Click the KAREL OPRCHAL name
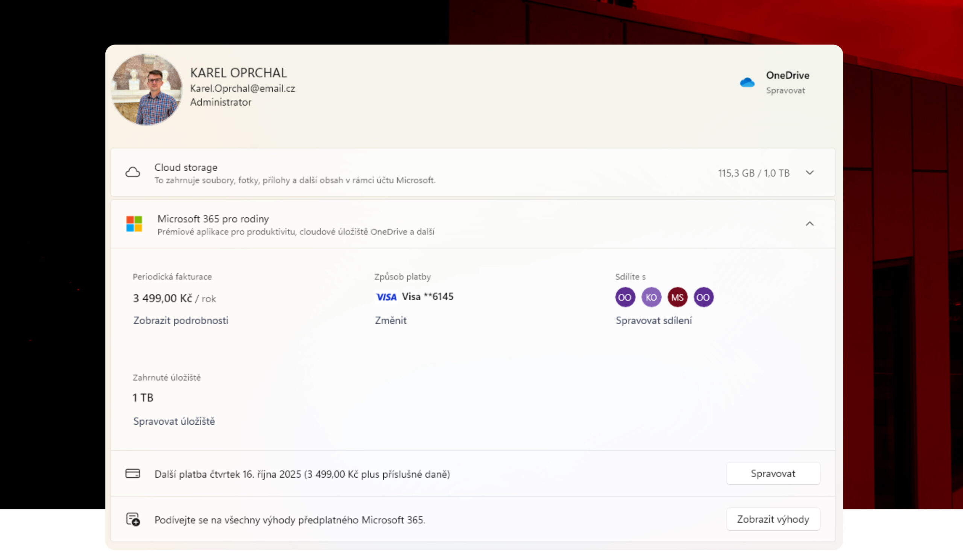The width and height of the screenshot is (963, 560). pyautogui.click(x=238, y=73)
